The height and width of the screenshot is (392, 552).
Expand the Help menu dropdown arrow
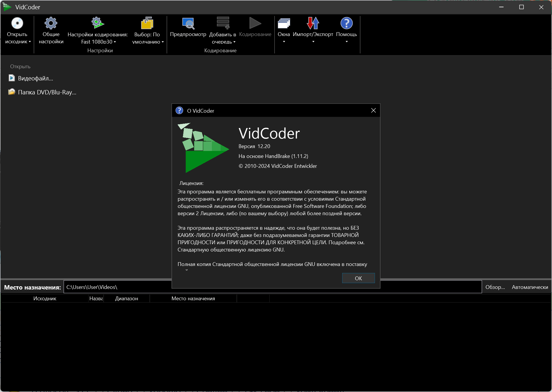347,42
